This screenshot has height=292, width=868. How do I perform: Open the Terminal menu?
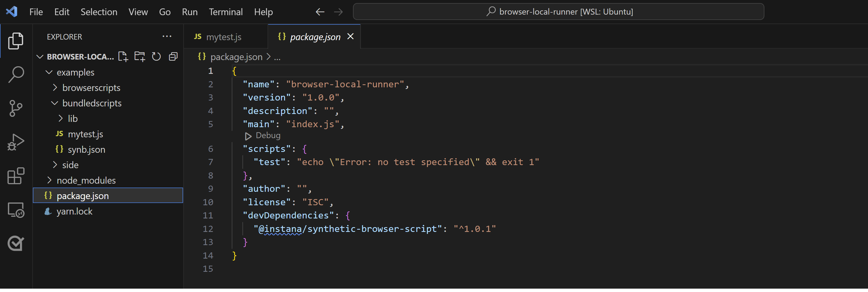click(226, 12)
